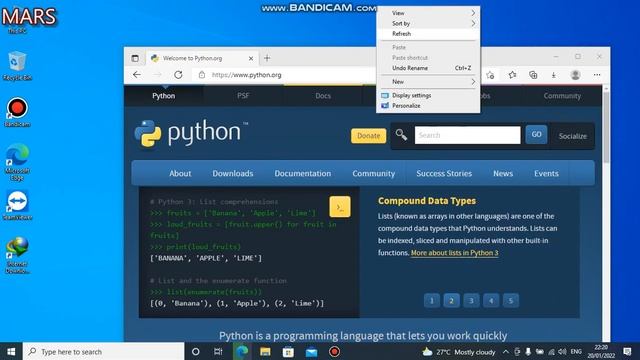Switch to the Docs top tab
The height and width of the screenshot is (360, 640).
click(323, 96)
